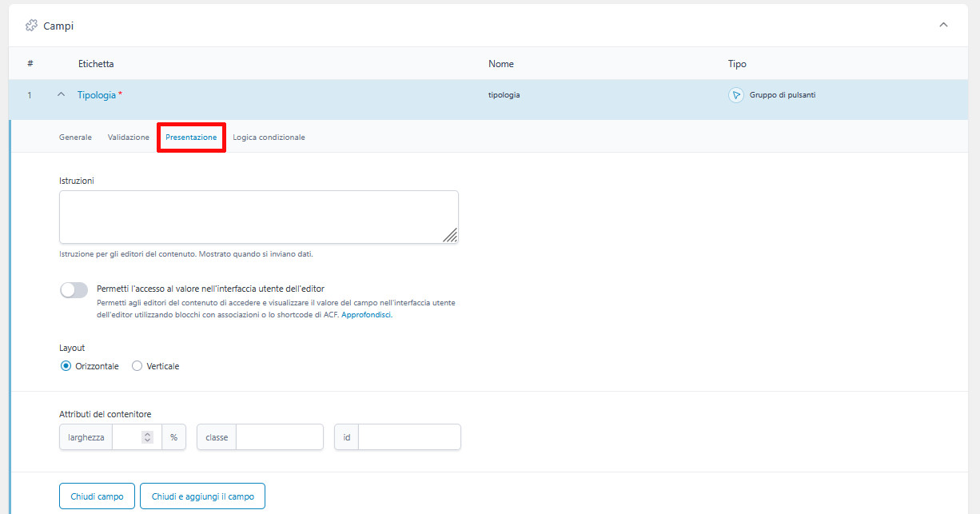Switch to the Validazione tab

click(129, 137)
